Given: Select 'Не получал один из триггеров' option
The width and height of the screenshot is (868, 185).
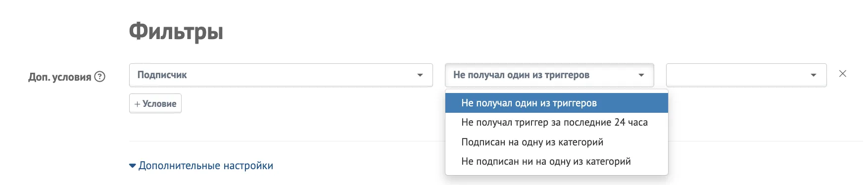Looking at the screenshot, I should [557, 103].
